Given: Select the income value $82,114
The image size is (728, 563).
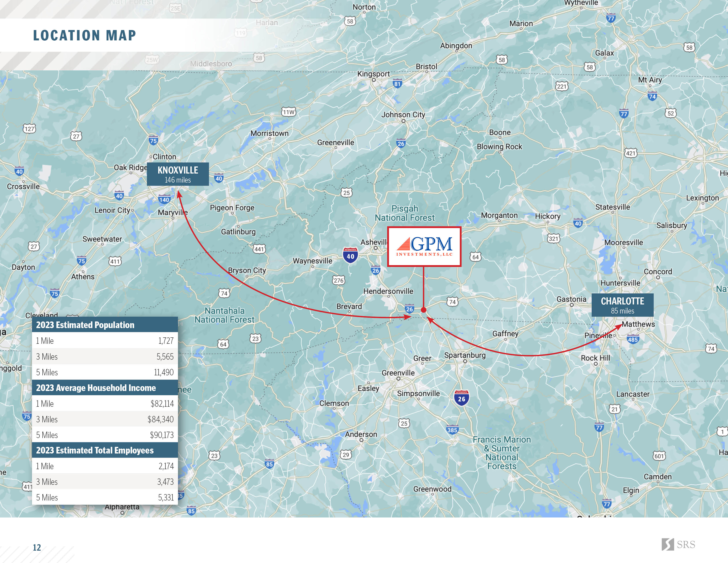Looking at the screenshot, I should [162, 404].
